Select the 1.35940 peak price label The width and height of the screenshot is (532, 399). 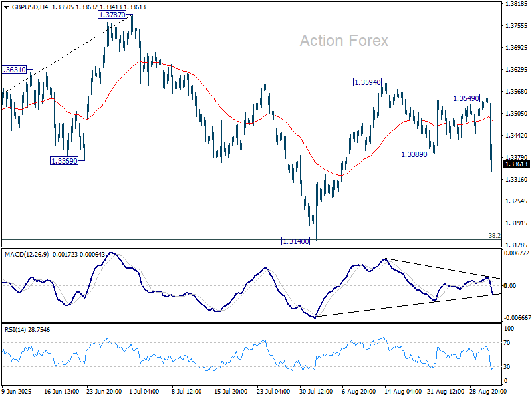tap(368, 82)
